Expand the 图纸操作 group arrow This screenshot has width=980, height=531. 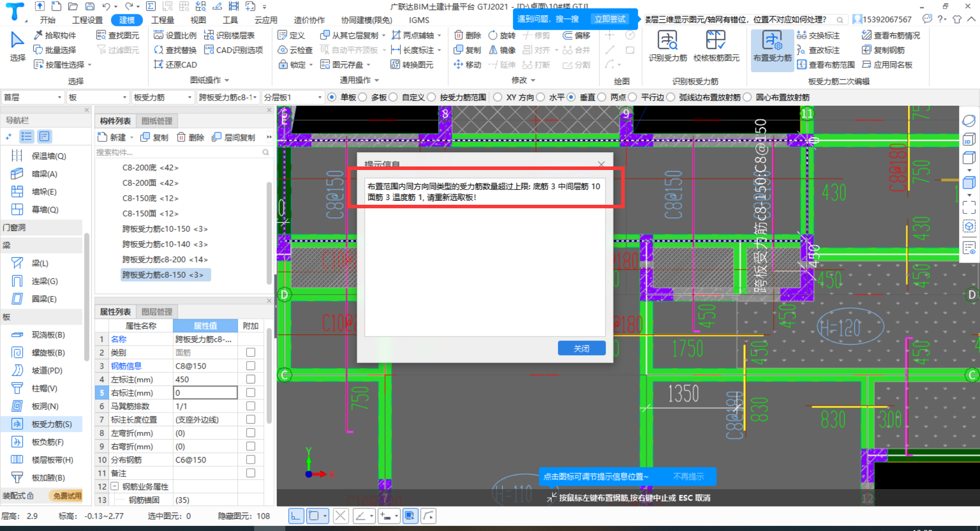click(x=227, y=80)
